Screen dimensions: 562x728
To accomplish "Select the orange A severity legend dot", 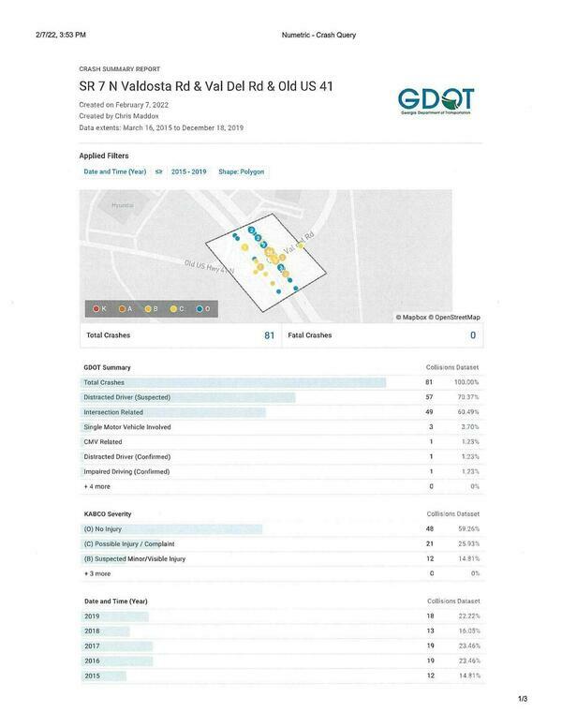I will click(x=122, y=309).
